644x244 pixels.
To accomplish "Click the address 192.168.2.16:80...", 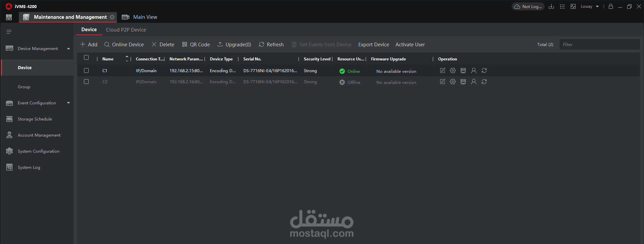I will (186, 82).
